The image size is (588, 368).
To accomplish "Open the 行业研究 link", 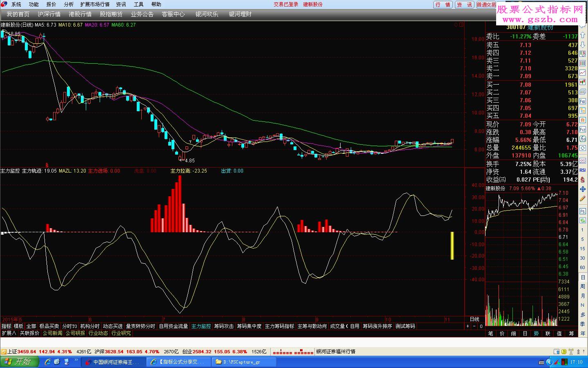I will (121, 333).
